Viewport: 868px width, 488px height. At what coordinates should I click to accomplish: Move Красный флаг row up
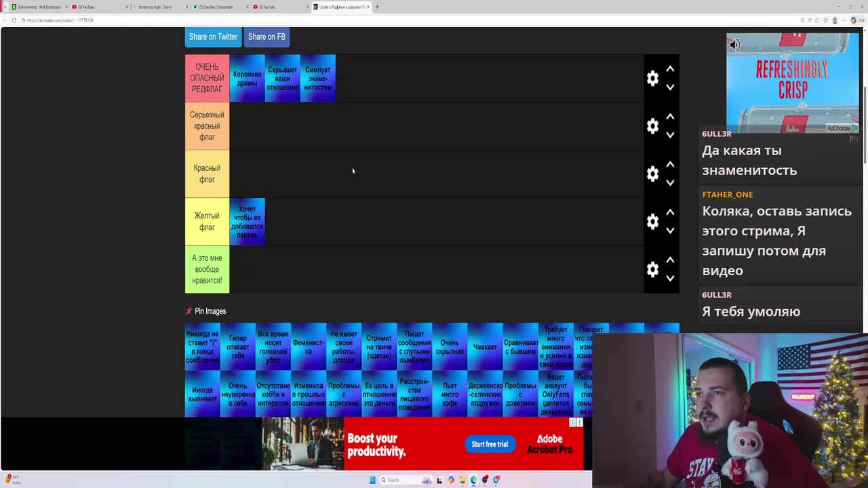click(x=670, y=165)
